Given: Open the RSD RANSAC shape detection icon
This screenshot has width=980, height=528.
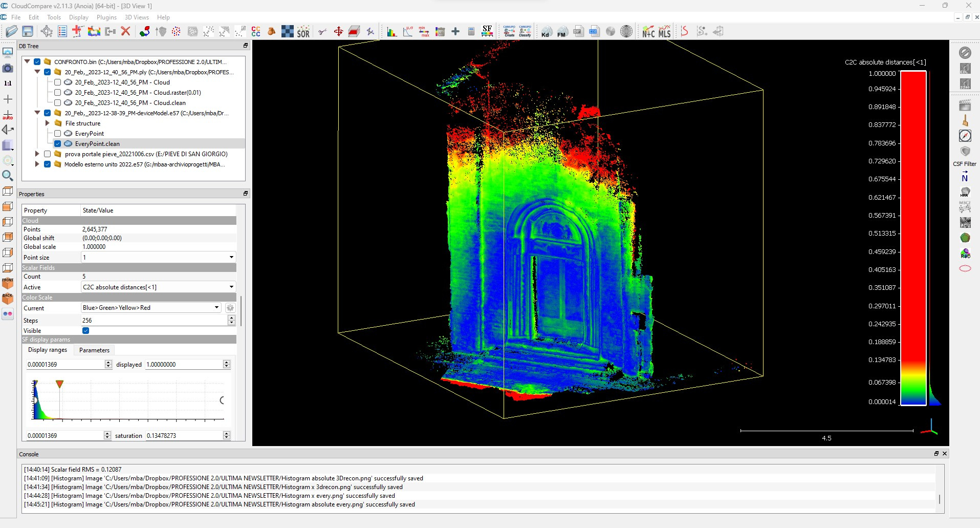Looking at the screenshot, I should tap(965, 253).
